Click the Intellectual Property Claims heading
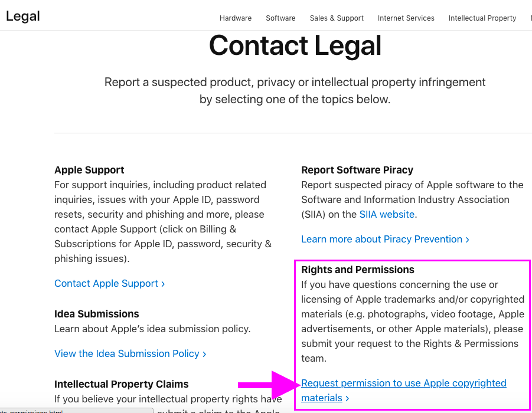The width and height of the screenshot is (532, 413). pos(122,384)
